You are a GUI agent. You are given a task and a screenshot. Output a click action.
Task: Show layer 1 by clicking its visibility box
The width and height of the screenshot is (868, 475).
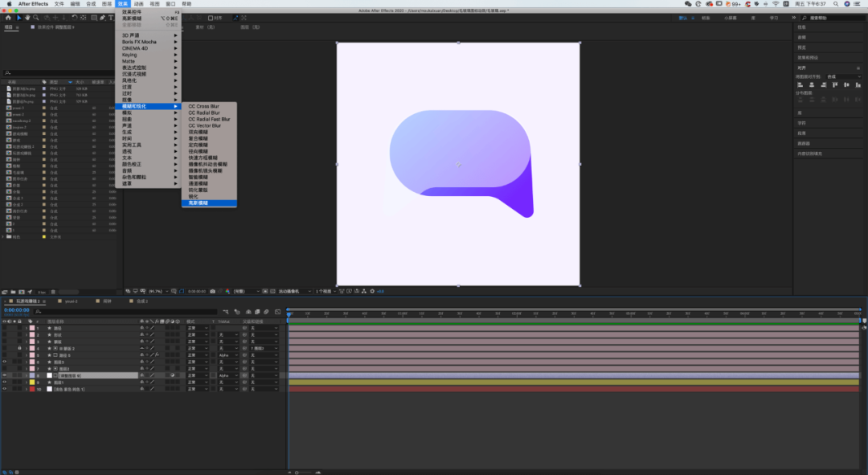click(5, 328)
